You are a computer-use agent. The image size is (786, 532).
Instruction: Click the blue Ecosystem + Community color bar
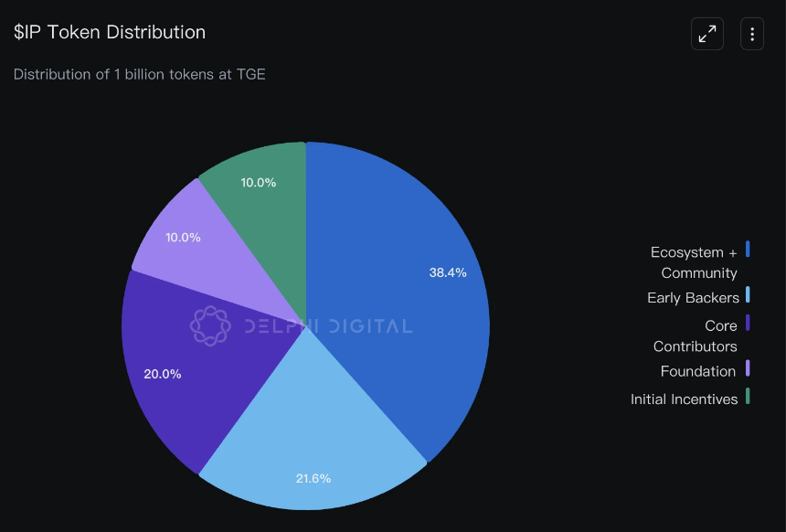749,250
